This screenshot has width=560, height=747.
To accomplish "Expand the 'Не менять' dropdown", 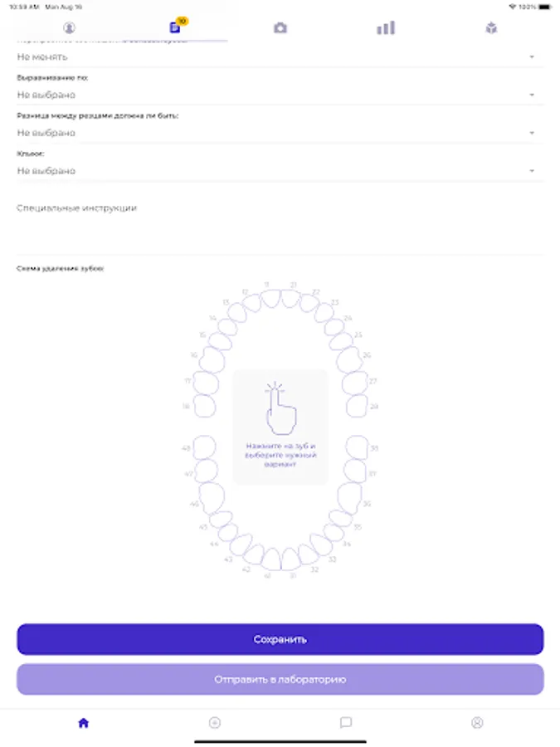I will 280,56.
